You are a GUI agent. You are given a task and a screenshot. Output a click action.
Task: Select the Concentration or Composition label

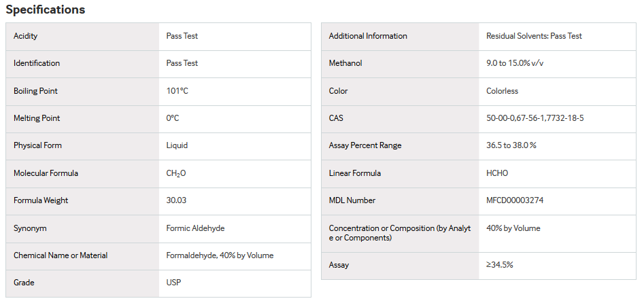pyautogui.click(x=400, y=233)
